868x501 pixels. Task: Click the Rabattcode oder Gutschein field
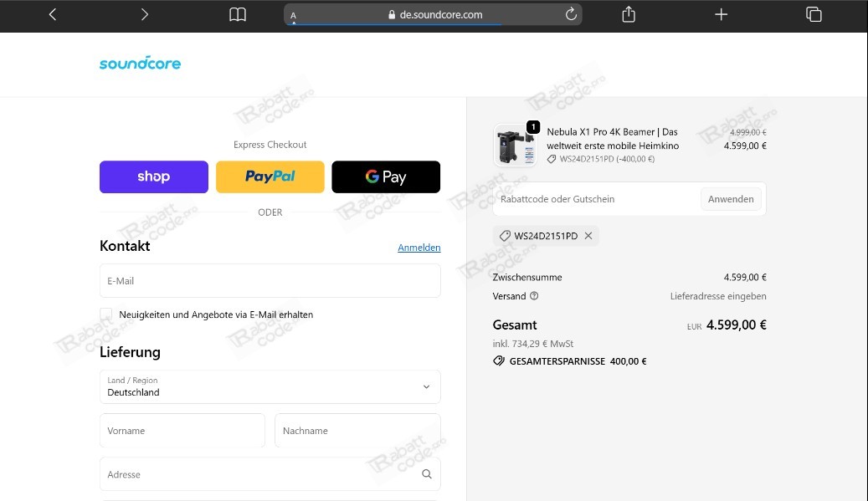[596, 199]
